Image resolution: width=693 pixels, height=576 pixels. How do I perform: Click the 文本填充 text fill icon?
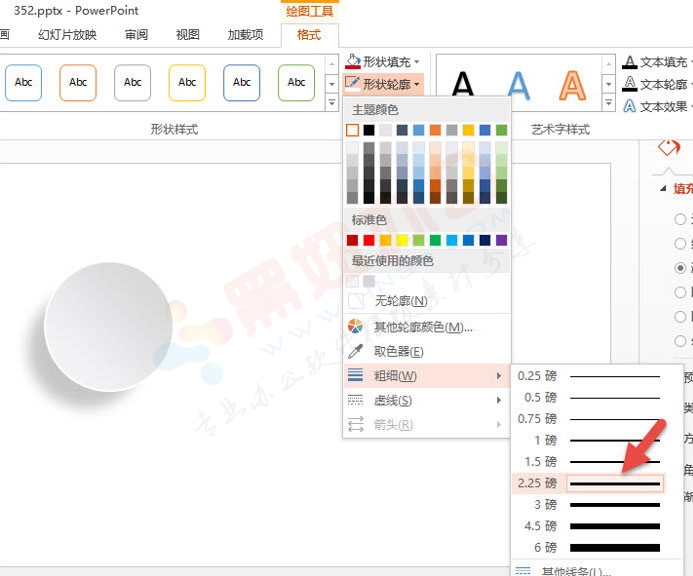(630, 62)
